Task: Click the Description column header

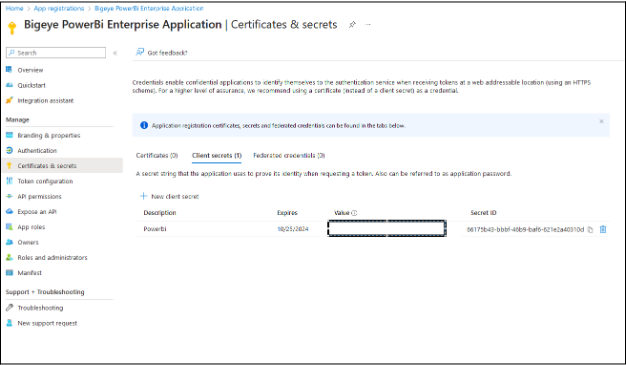Action: click(160, 212)
